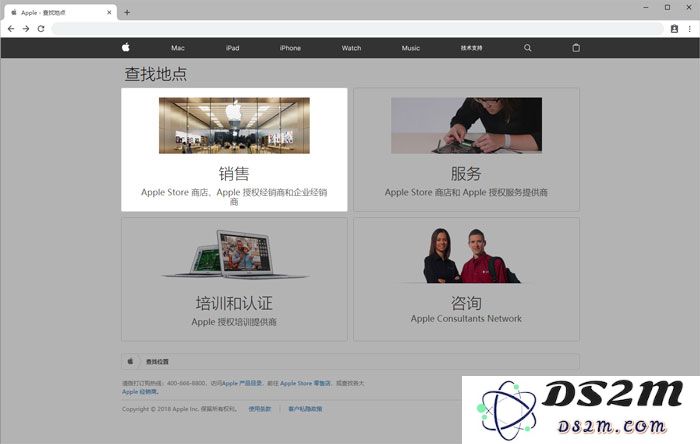This screenshot has height=444, width=700.
Task: Go back with the browser back arrow
Action: tap(11, 29)
